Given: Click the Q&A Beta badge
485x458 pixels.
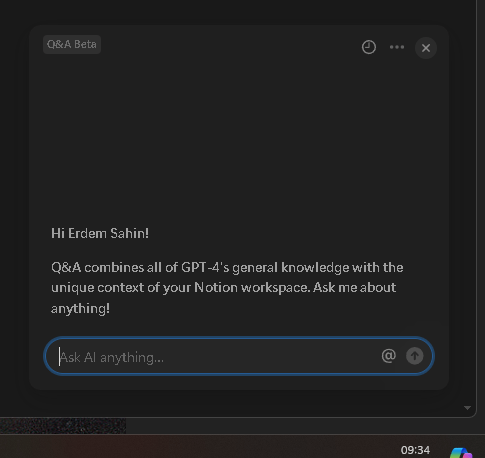Looking at the screenshot, I should [72, 44].
